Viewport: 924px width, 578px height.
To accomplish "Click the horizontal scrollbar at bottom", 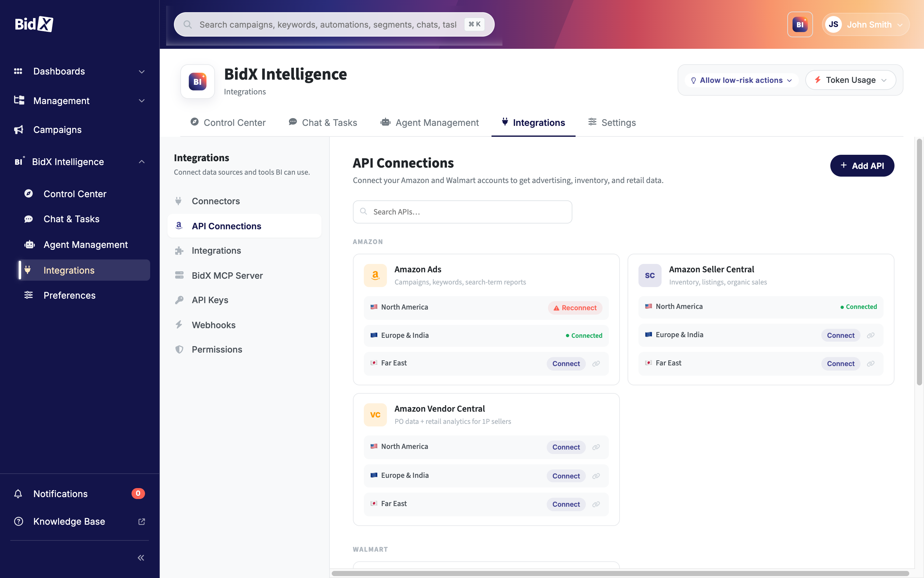I will [620, 573].
